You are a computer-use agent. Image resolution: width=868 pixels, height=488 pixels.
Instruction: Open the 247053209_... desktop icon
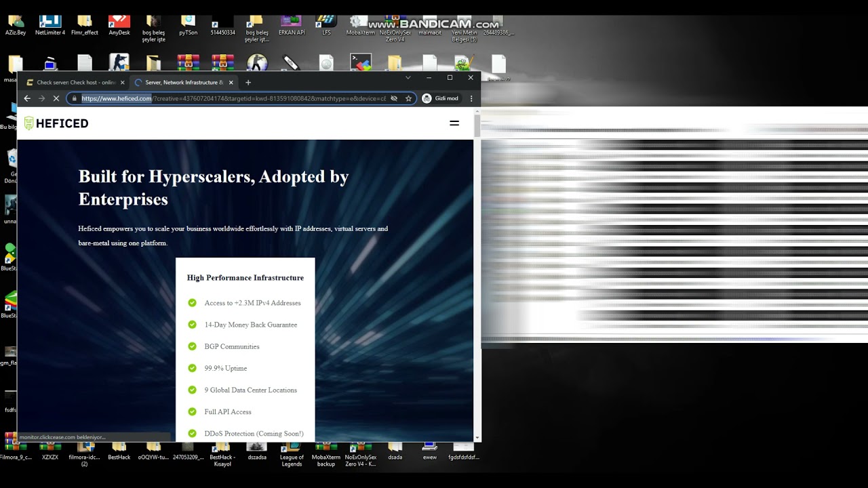189,451
